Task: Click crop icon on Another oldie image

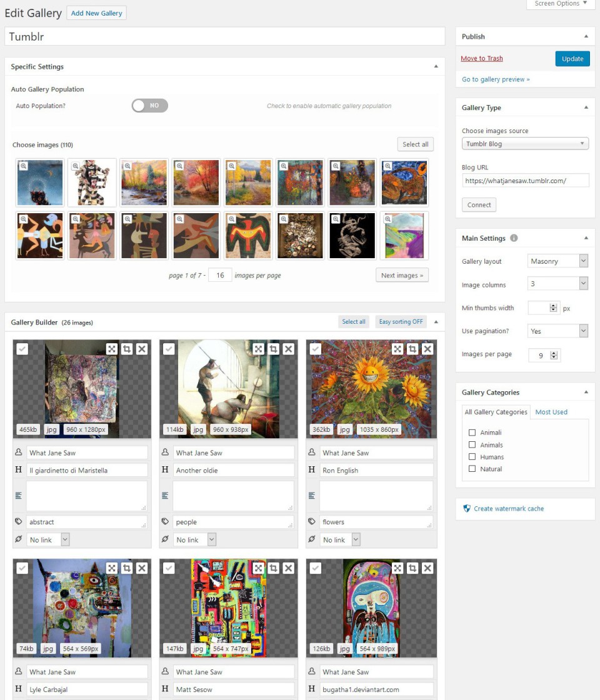Action: click(x=273, y=349)
